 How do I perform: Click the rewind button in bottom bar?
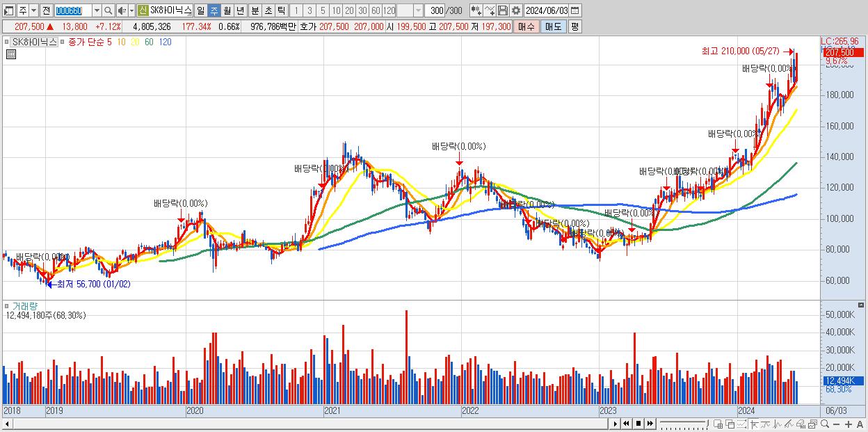point(626,424)
